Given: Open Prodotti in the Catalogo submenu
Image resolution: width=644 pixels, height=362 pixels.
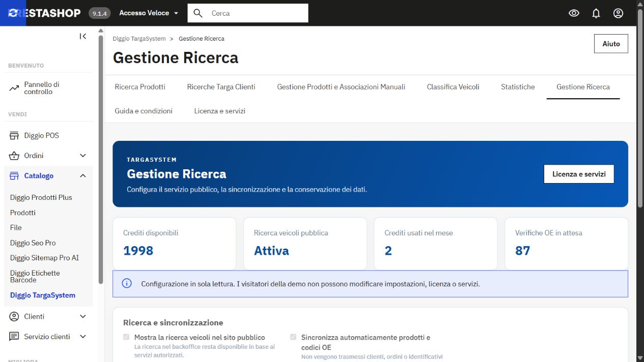Looking at the screenshot, I should (x=23, y=213).
